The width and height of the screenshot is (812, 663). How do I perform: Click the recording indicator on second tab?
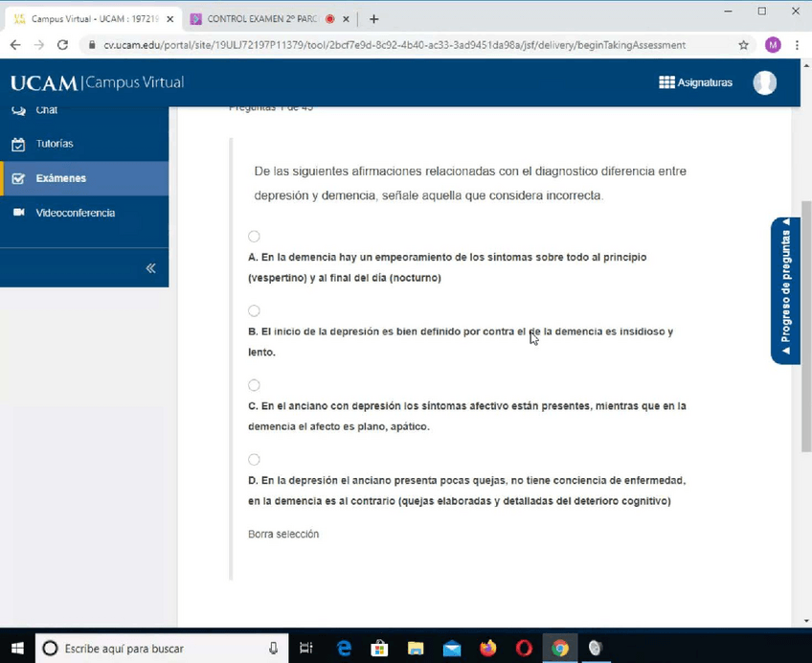(329, 19)
